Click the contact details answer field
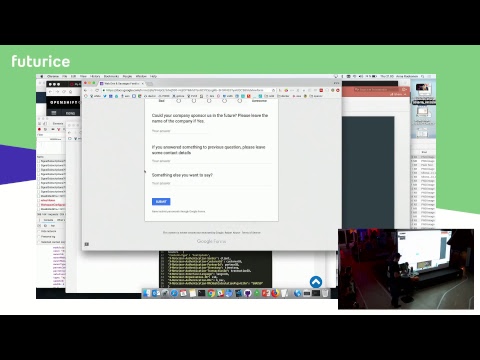Screen dimensions: 480x360 tap(212, 161)
